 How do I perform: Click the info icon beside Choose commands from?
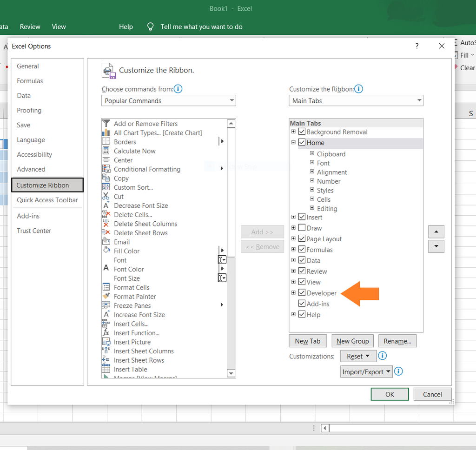pos(178,89)
